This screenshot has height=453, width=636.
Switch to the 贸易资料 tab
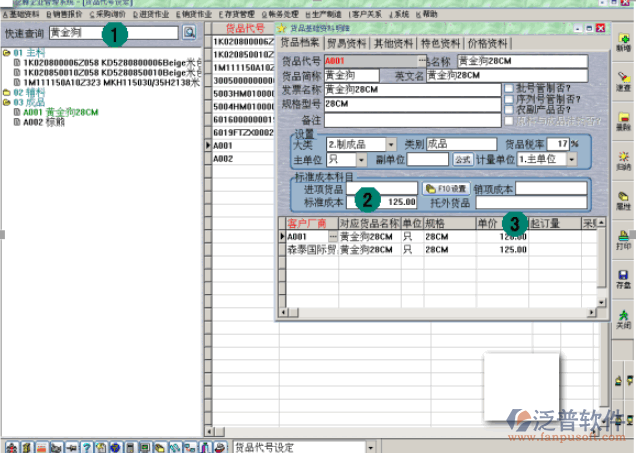(346, 44)
